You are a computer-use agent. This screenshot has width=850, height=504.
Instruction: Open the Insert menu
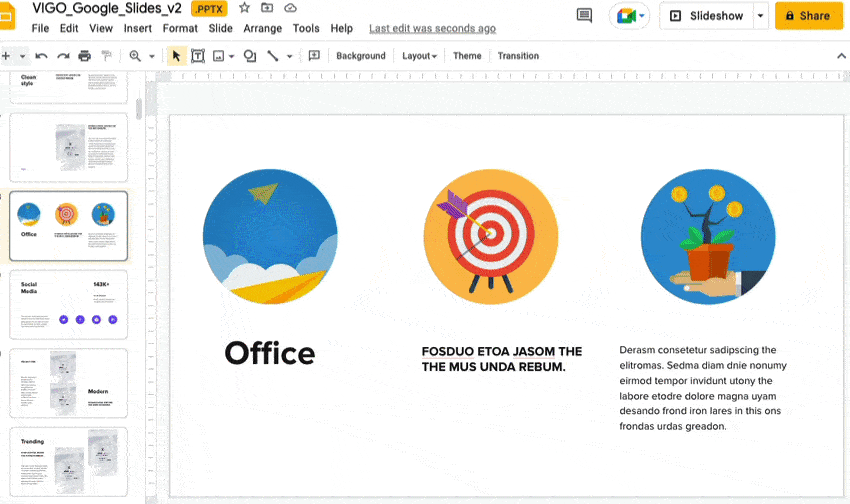pos(138,29)
